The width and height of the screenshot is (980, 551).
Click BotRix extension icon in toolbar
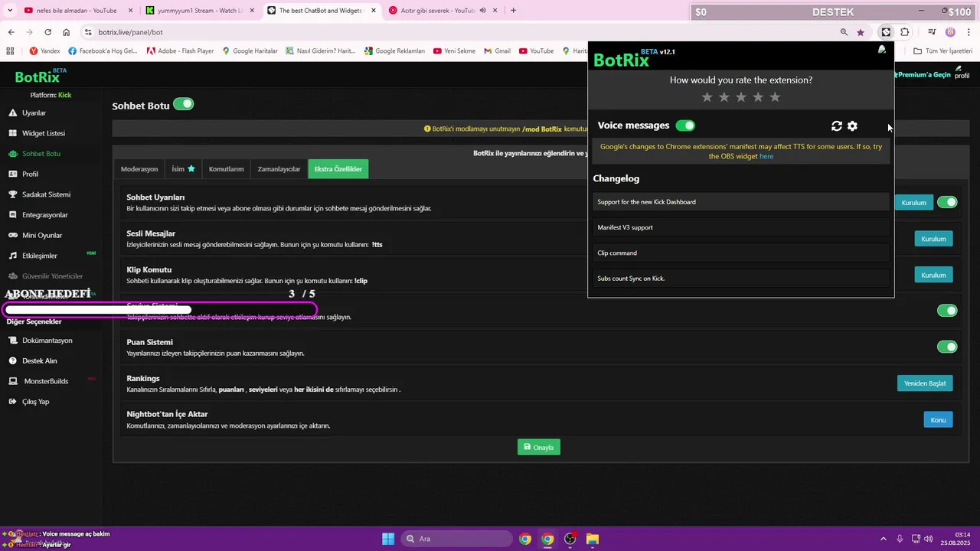886,32
